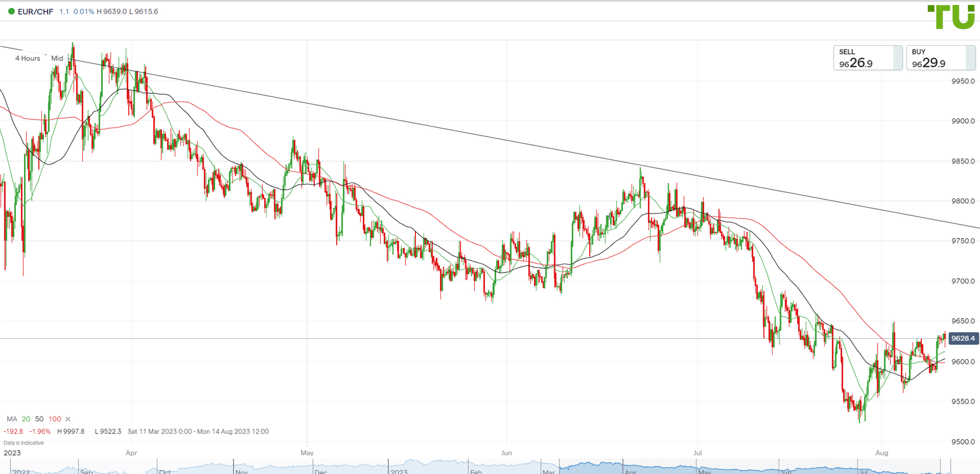The image size is (980, 474).
Task: Click the EUR/CHF instrument name
Action: (x=35, y=11)
